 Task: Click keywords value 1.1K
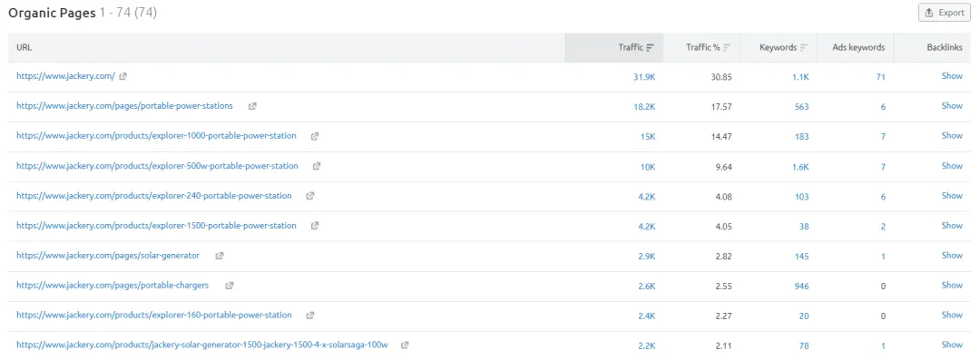click(x=800, y=77)
